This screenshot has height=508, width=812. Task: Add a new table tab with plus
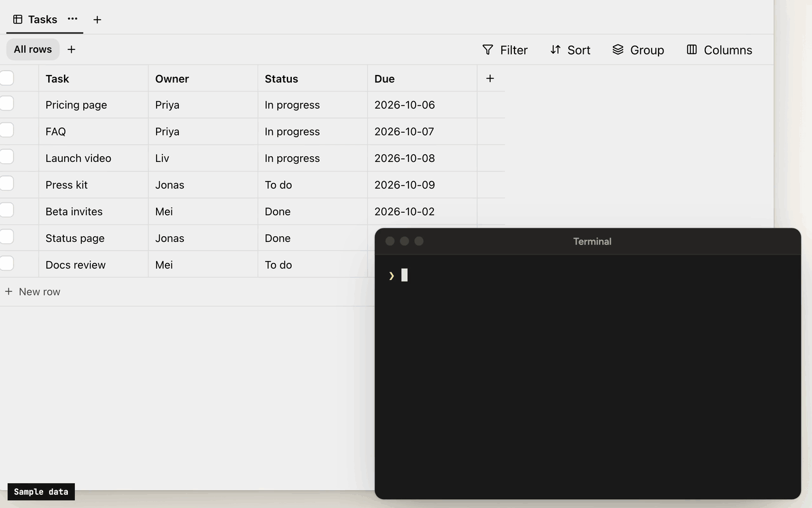click(97, 20)
